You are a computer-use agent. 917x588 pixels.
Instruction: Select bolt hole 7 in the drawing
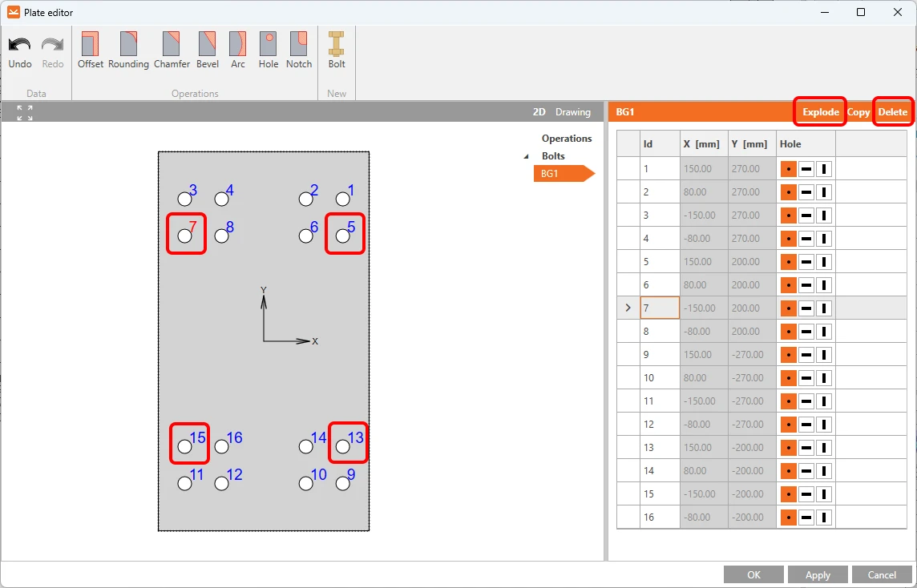185,236
